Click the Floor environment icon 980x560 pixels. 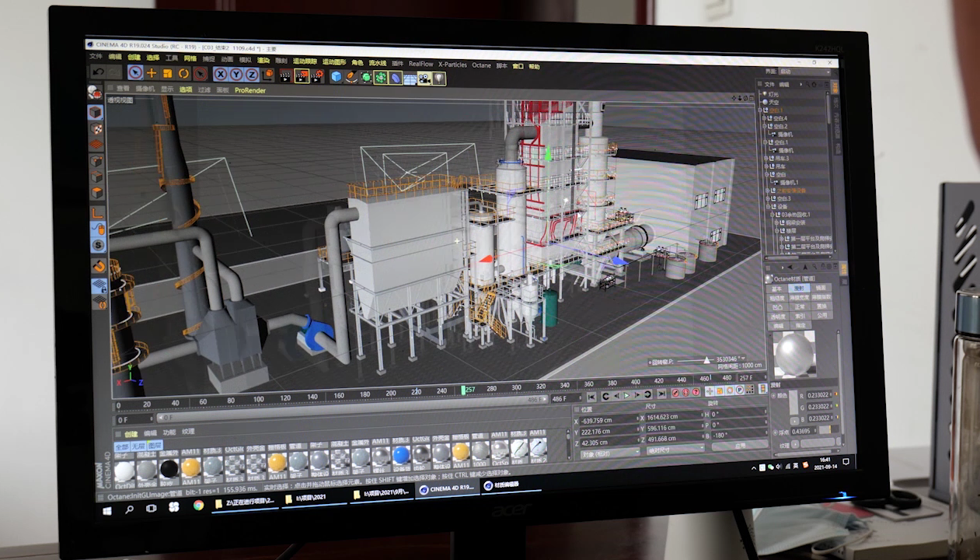click(410, 78)
